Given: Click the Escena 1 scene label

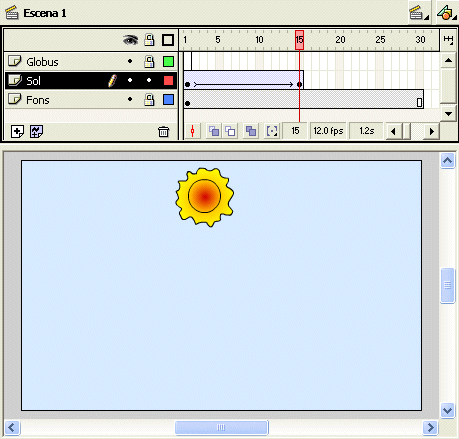Looking at the screenshot, I should [x=45, y=13].
